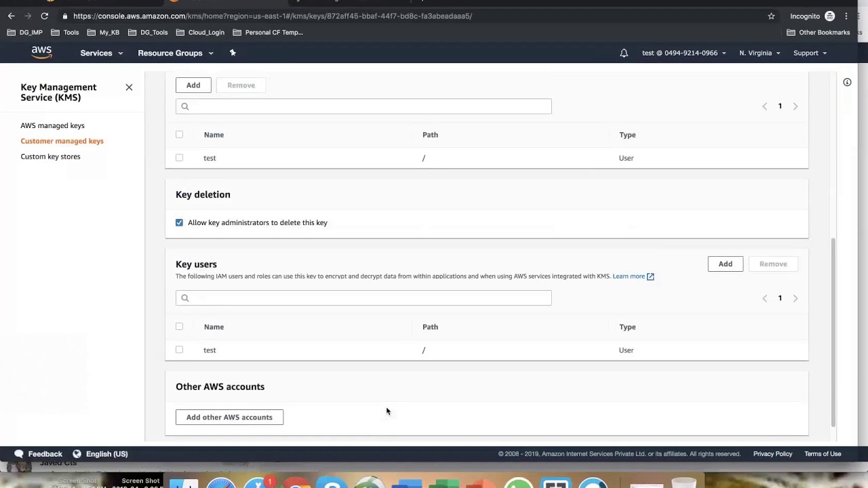
Task: Open the notifications bell
Action: click(x=624, y=53)
